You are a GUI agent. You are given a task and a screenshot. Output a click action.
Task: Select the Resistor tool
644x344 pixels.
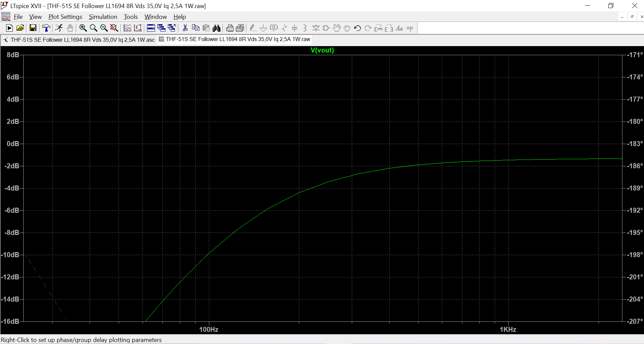(x=284, y=28)
